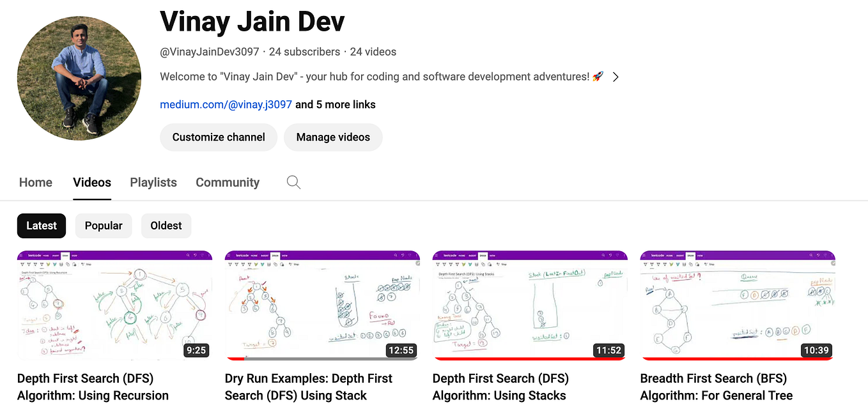Click the channel profile picture
Screen dimensions: 868x409
(x=79, y=77)
